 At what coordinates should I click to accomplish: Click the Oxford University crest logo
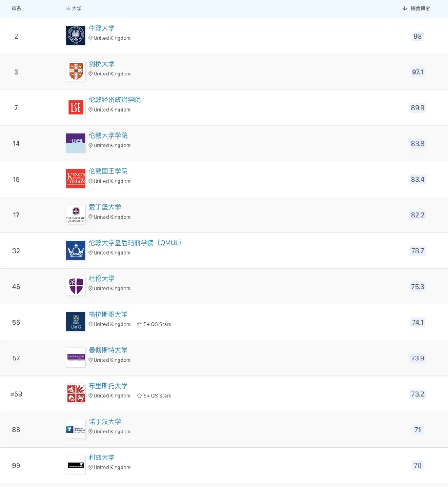point(76,36)
